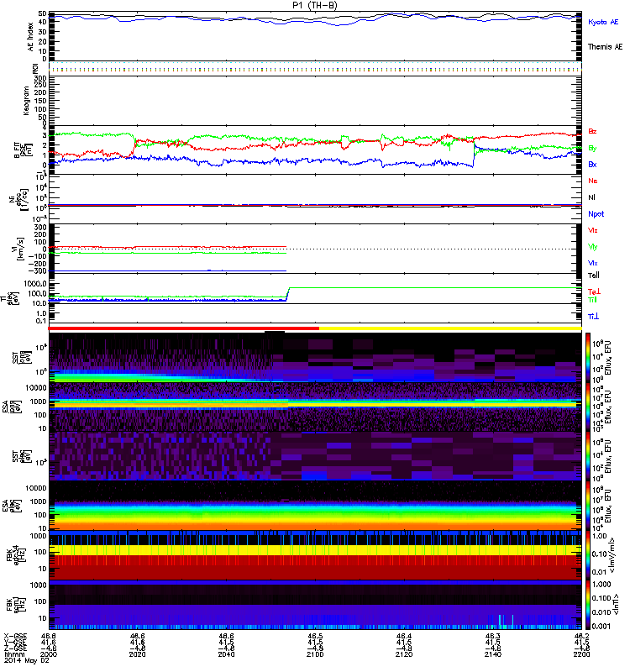630x672 pixels.
Task: Click the blue Kyoto AE legend label
Action: 603,22
